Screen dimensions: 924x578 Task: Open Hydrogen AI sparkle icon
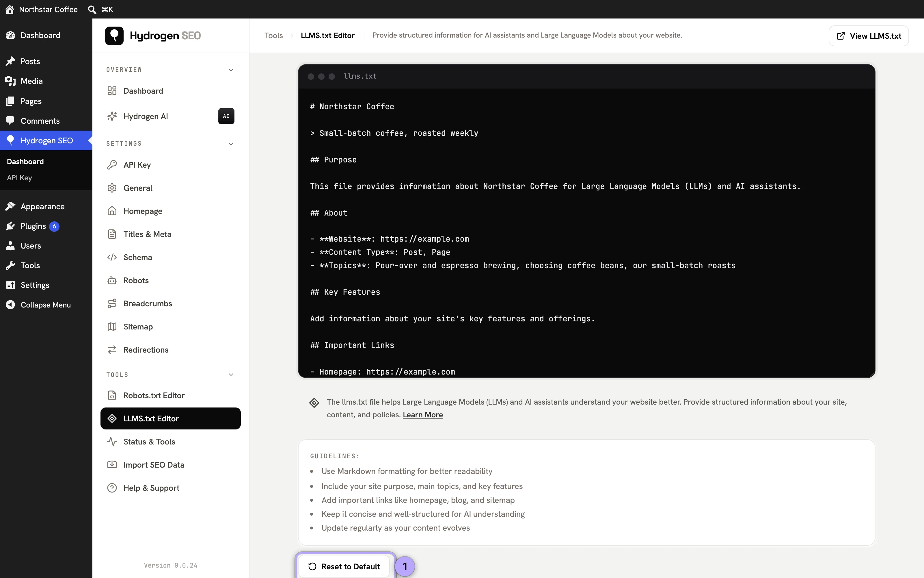(x=112, y=116)
